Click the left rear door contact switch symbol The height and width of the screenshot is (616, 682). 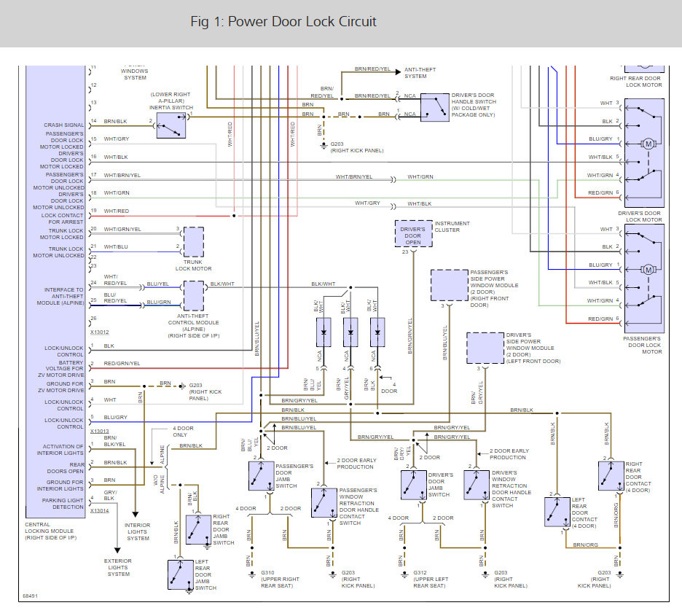pyautogui.click(x=557, y=512)
